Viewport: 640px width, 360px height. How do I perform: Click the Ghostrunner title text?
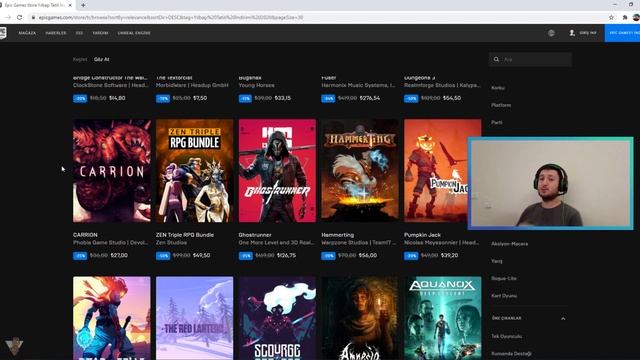(255, 235)
